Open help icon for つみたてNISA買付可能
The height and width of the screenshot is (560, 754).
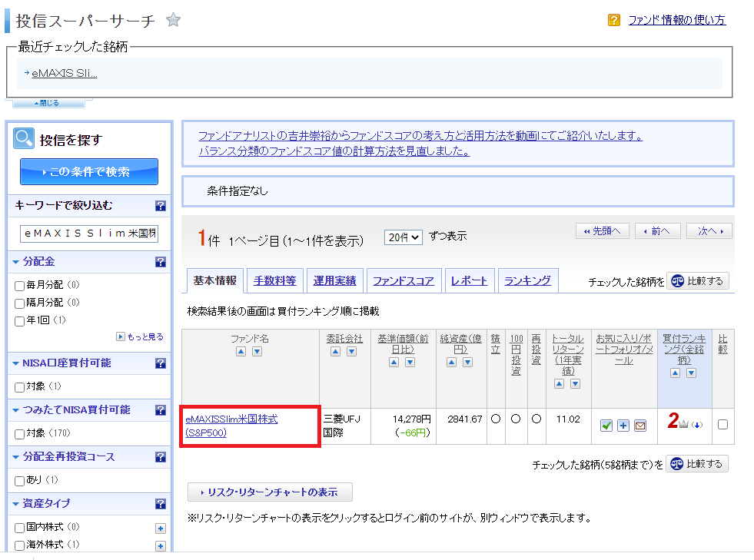pyautogui.click(x=161, y=410)
